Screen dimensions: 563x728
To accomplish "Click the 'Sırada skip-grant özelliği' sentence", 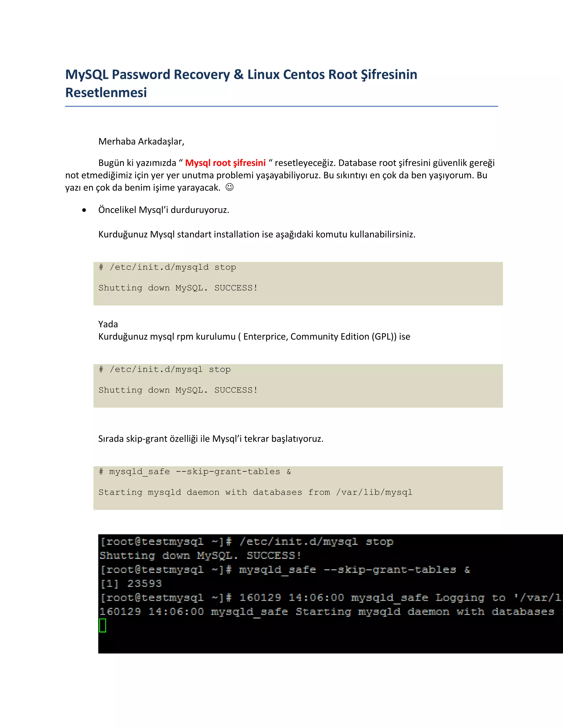I will [211, 439].
